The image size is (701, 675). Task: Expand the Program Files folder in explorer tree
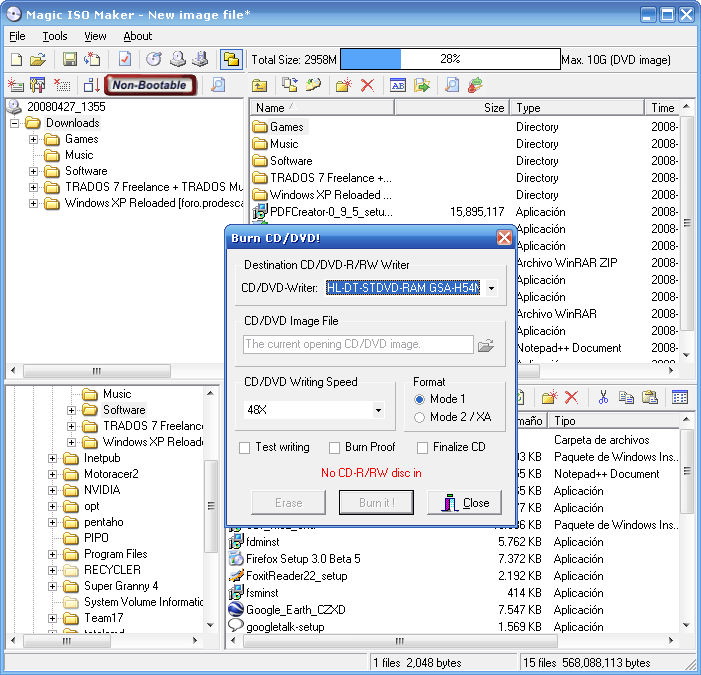[52, 554]
